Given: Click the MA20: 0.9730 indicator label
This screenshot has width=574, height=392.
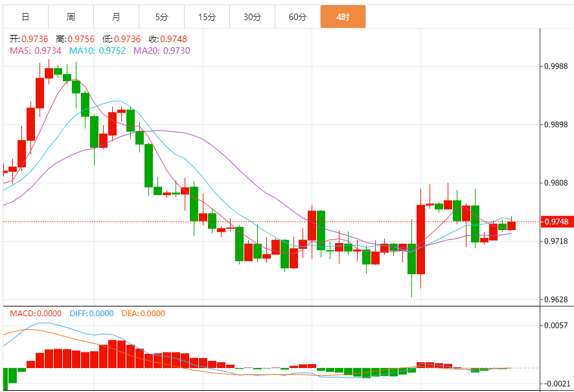Looking at the screenshot, I should pos(162,51).
